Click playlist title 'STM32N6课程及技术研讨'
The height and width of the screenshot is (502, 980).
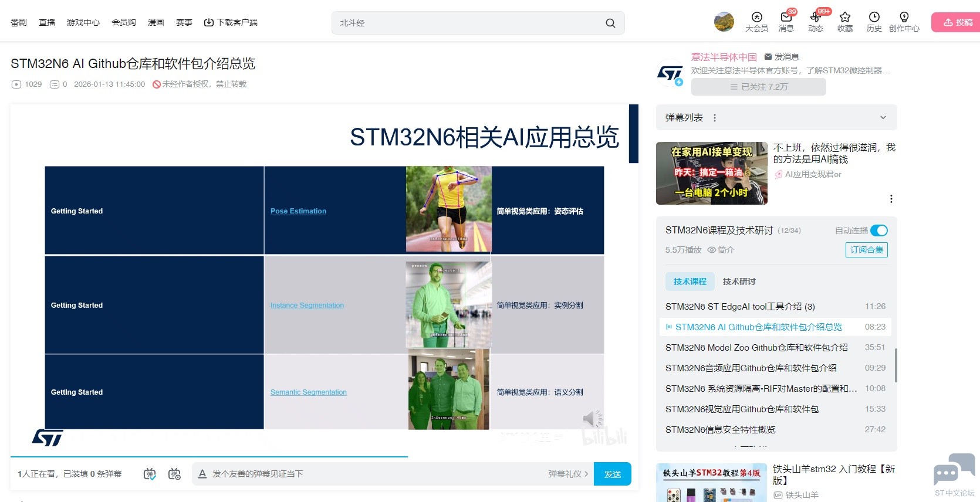click(x=719, y=230)
